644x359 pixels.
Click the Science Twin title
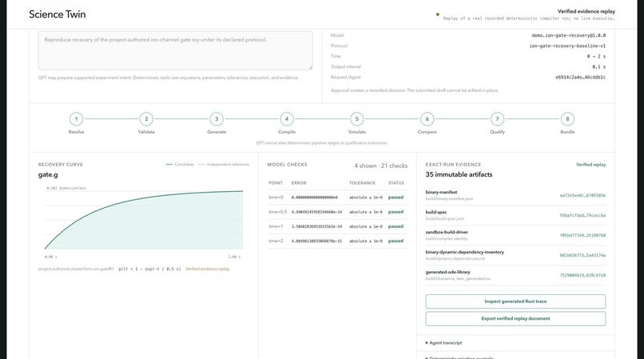tap(58, 14)
